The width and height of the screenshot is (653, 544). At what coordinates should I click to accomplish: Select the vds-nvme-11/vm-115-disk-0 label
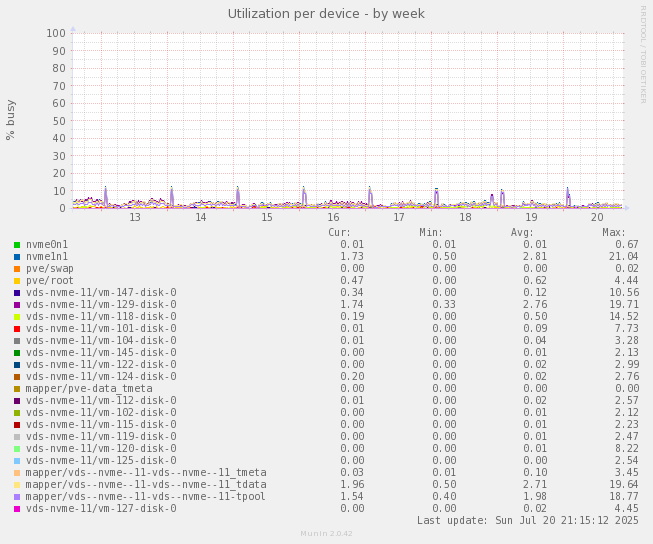(101, 424)
